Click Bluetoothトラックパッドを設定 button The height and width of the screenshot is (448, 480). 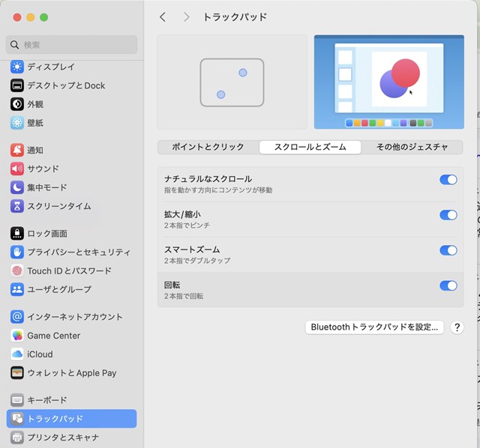click(x=374, y=327)
